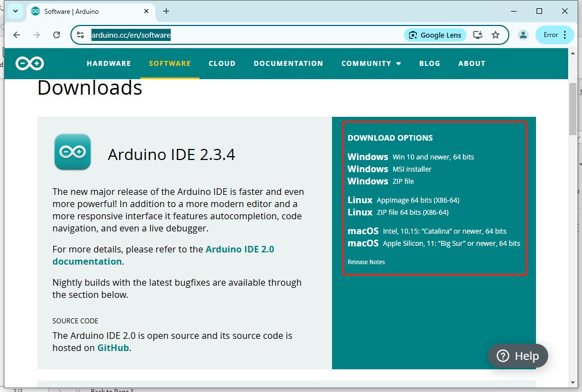This screenshot has height=392, width=582.
Task: Click the address bar URL
Action: point(131,35)
